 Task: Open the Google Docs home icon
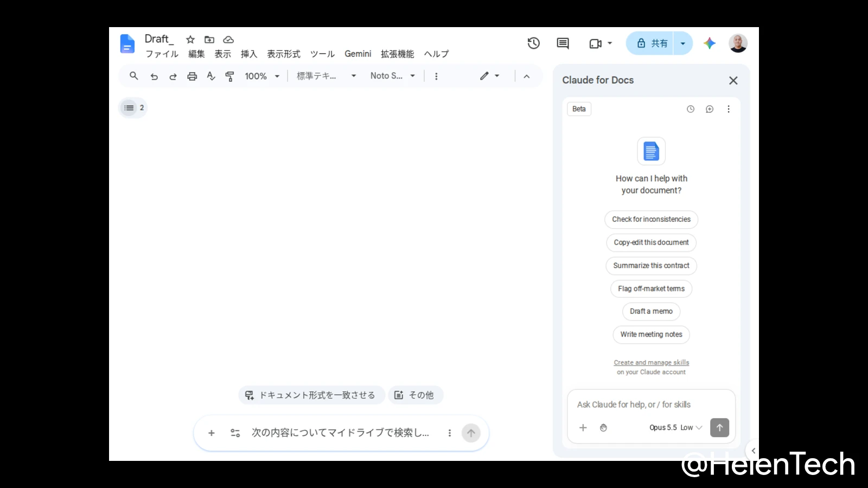click(x=127, y=44)
